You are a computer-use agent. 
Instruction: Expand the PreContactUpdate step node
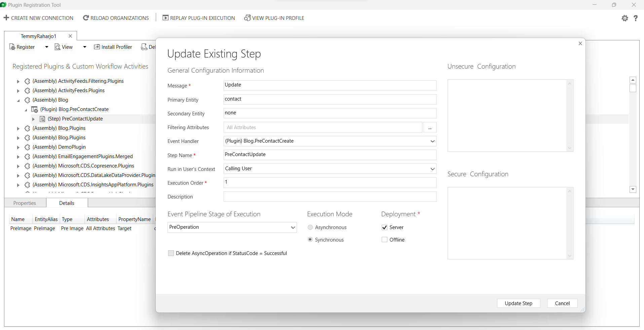tap(33, 119)
